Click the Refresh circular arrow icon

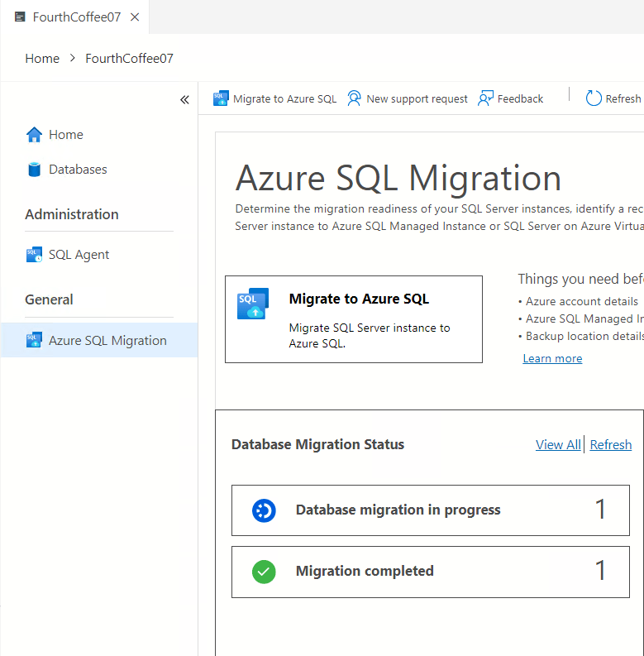(x=594, y=98)
